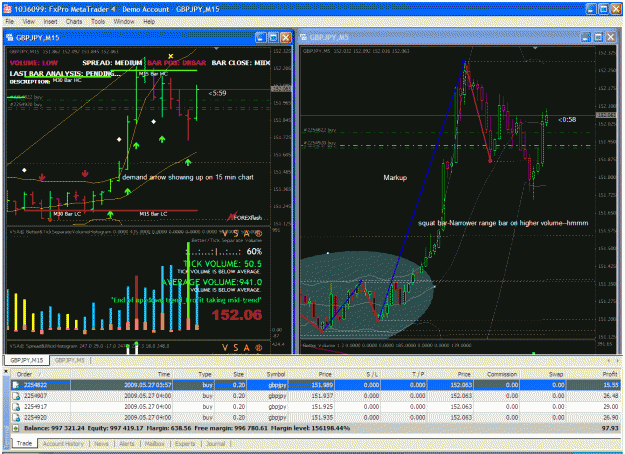Click the order icon for 2254907

pyautogui.click(x=16, y=396)
